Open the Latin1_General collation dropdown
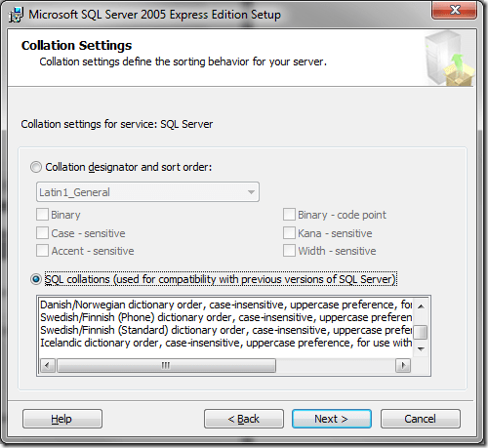This screenshot has width=488, height=448. pyautogui.click(x=147, y=192)
